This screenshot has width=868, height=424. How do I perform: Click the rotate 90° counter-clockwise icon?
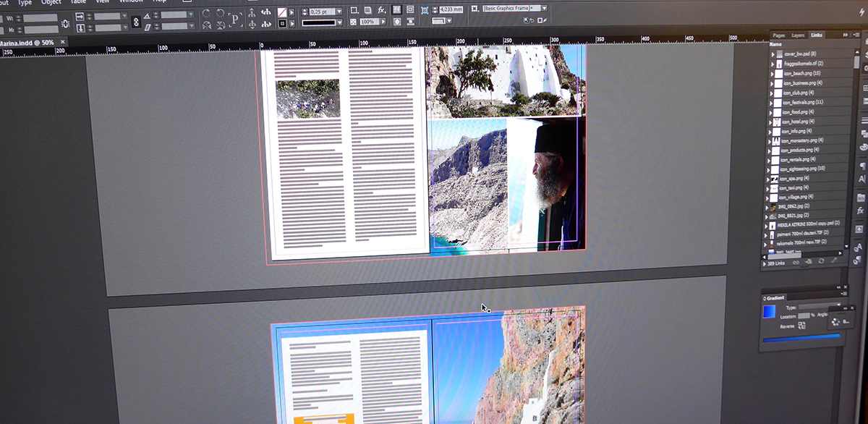click(220, 13)
